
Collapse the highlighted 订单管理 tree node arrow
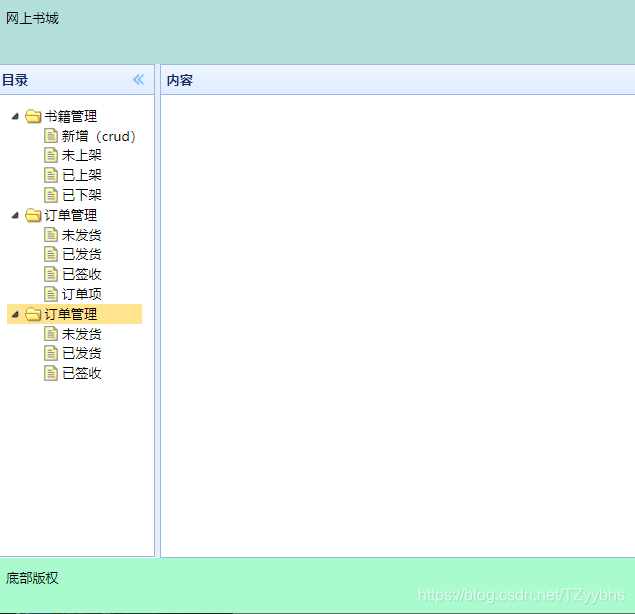15,314
